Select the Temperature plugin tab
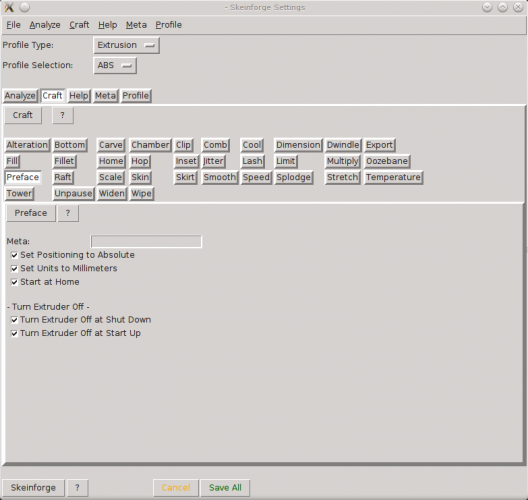528x500 pixels. tap(393, 177)
